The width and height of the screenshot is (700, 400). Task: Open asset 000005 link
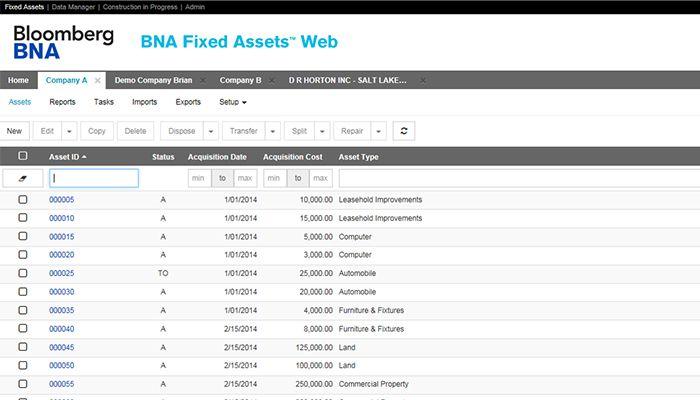coord(62,200)
